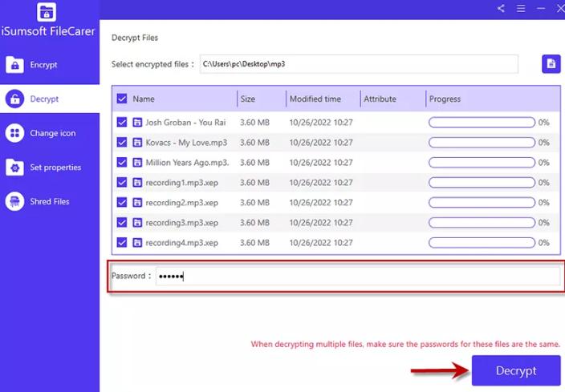Uncheck the recording1.mp3.xep checkbox
Image resolution: width=565 pixels, height=392 pixels.
[122, 183]
